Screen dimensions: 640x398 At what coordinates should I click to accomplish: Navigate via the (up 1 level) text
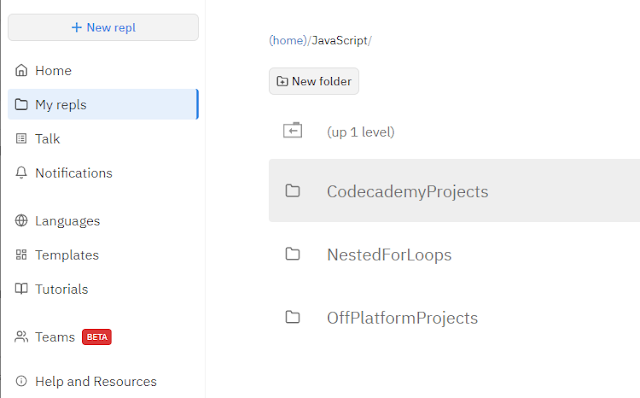point(361,132)
